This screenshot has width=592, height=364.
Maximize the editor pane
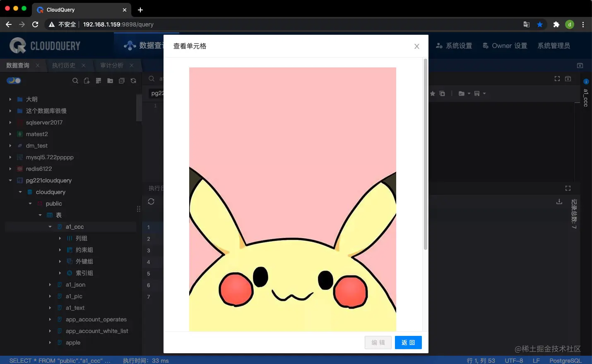[557, 79]
